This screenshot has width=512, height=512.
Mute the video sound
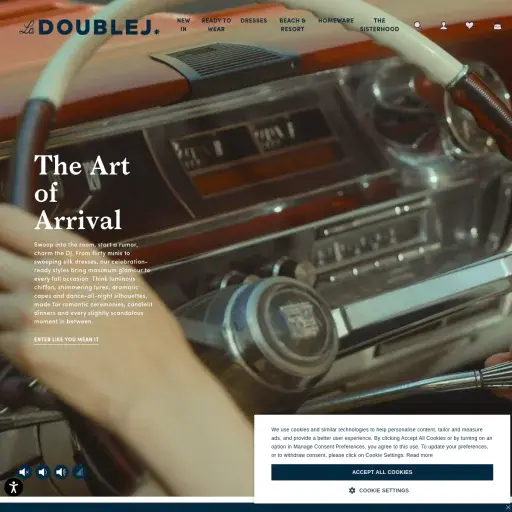click(24, 472)
